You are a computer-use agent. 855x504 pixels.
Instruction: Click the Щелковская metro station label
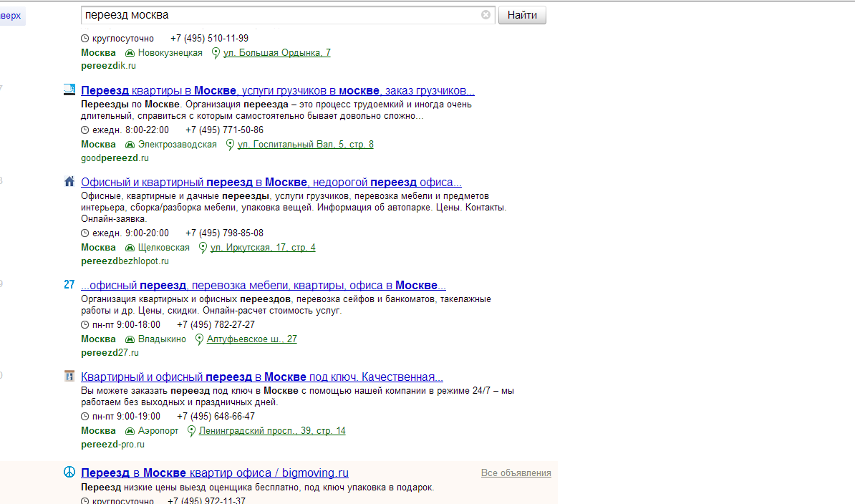[163, 248]
